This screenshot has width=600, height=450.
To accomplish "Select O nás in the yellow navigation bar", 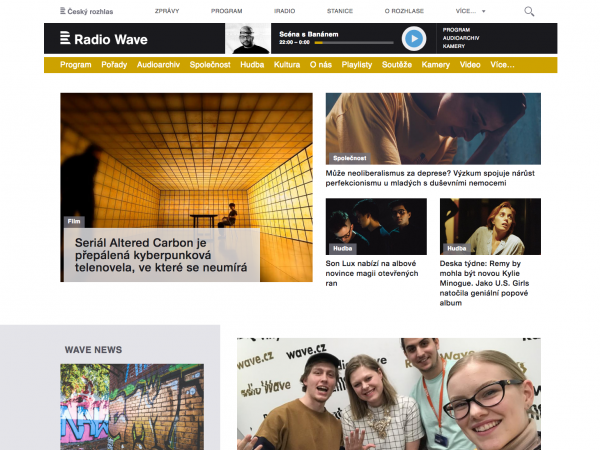I will coord(321,65).
